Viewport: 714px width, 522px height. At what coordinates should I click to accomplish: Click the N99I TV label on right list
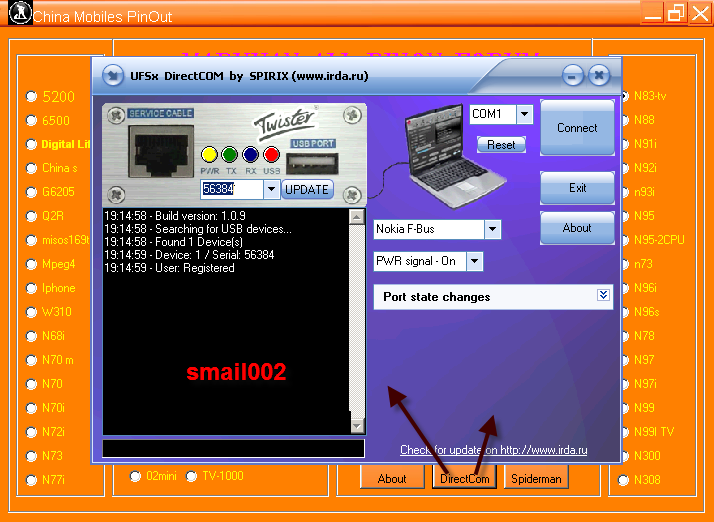tap(654, 432)
